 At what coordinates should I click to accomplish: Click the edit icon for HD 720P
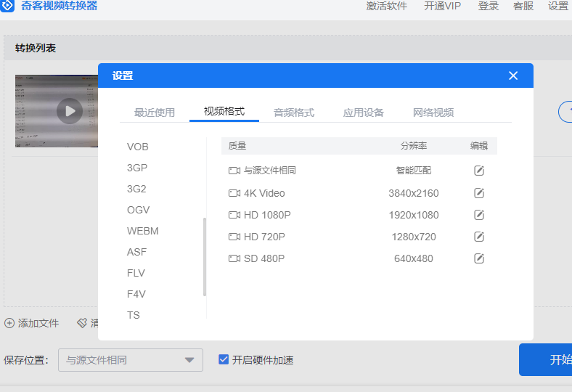[479, 237]
